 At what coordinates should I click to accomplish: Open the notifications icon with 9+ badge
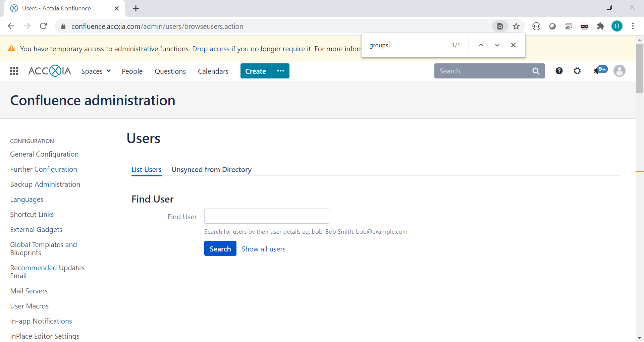pyautogui.click(x=600, y=70)
